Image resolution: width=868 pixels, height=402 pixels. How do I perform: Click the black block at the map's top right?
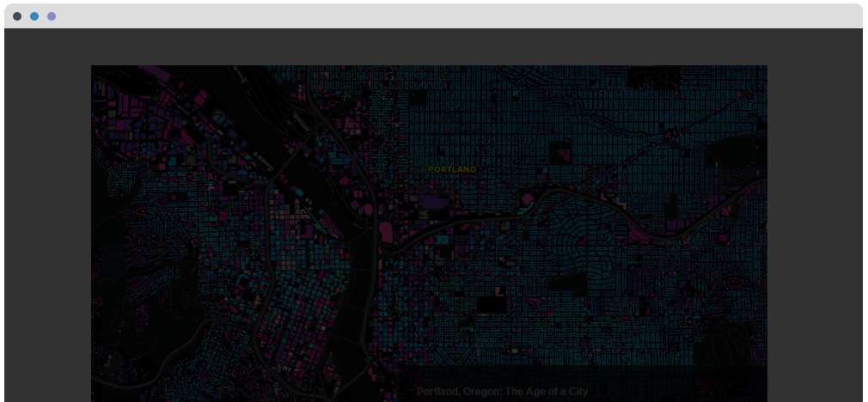[653, 78]
